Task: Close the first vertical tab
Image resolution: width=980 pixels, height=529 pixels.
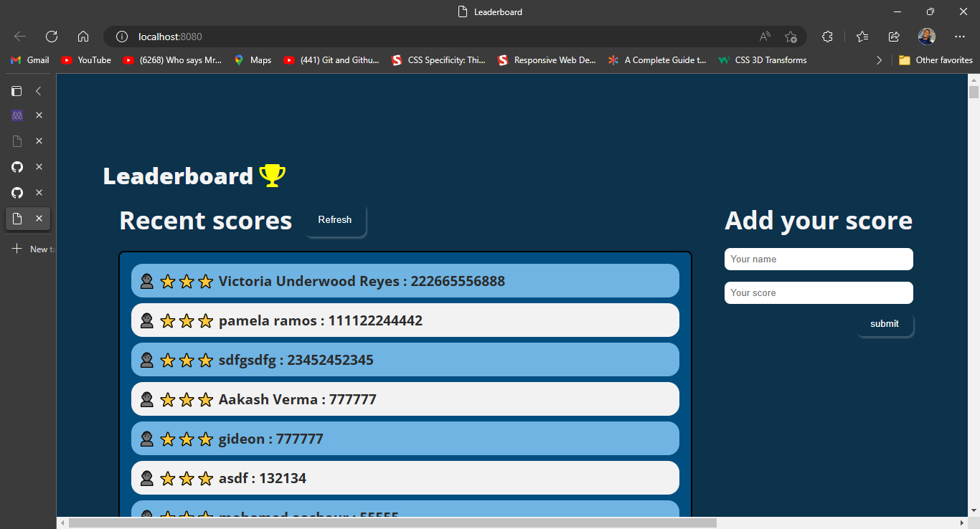Action: tap(39, 115)
